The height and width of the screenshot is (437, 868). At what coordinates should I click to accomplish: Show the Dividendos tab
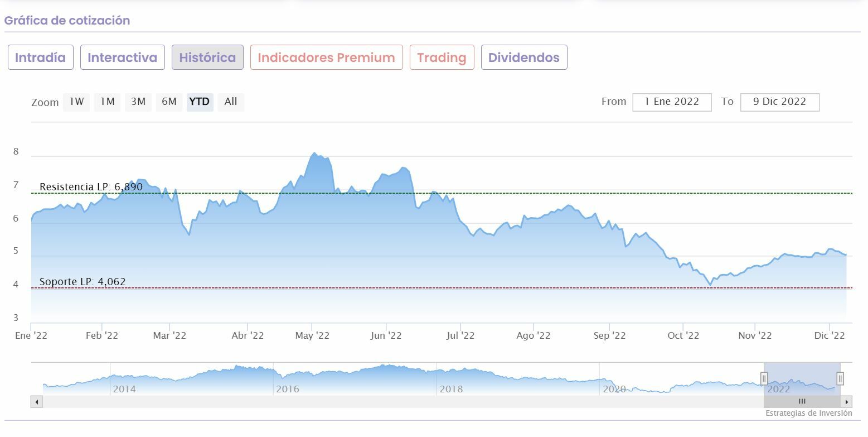[x=524, y=57]
